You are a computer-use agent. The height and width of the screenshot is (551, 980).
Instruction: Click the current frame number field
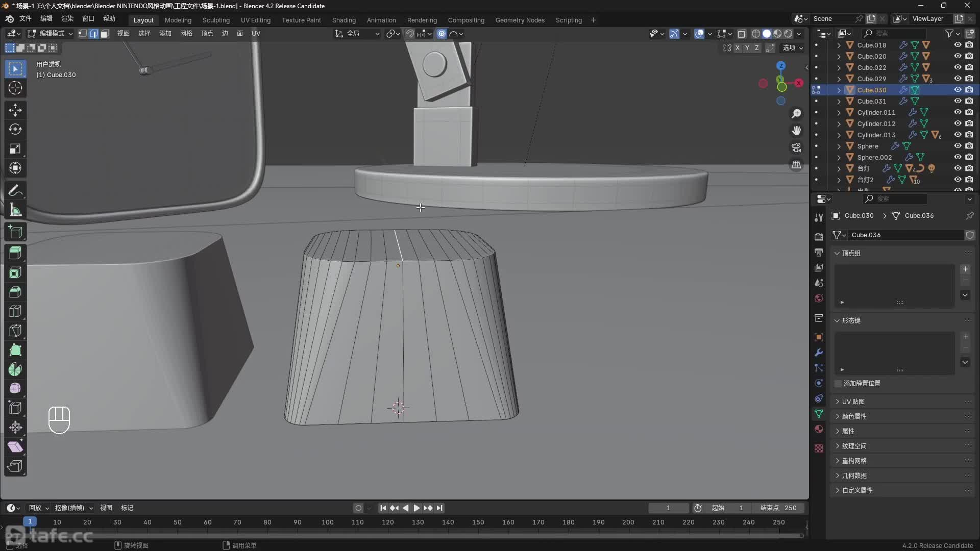click(x=668, y=508)
